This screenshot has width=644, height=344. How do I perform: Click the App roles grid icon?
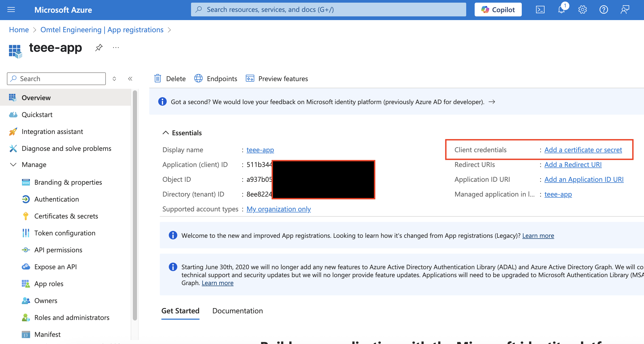[26, 284]
